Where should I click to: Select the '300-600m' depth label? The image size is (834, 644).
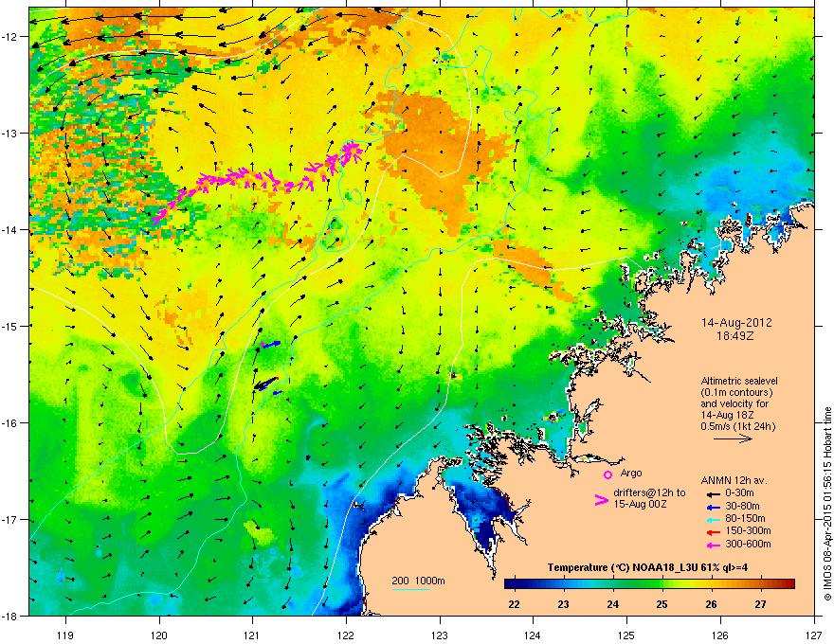(748, 545)
